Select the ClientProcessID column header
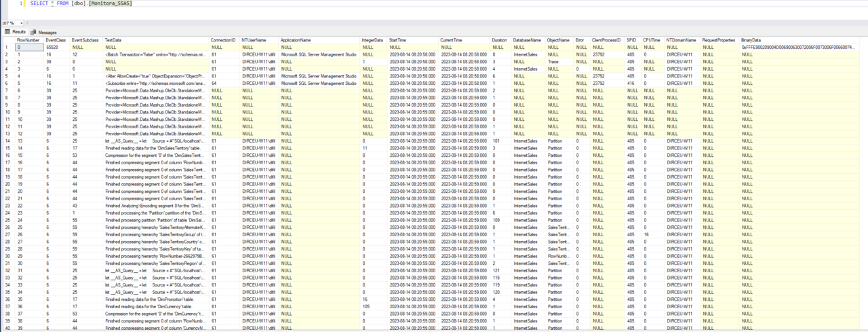Image resolution: width=868 pixels, height=332 pixels. click(x=606, y=41)
